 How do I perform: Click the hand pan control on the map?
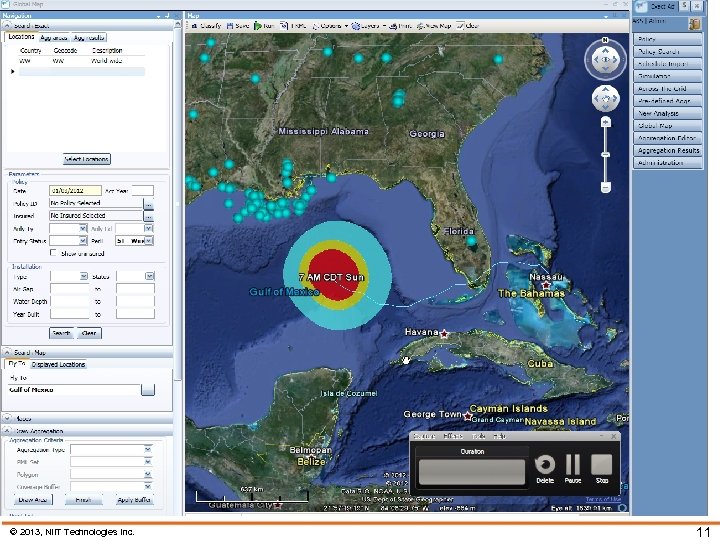[x=605, y=98]
